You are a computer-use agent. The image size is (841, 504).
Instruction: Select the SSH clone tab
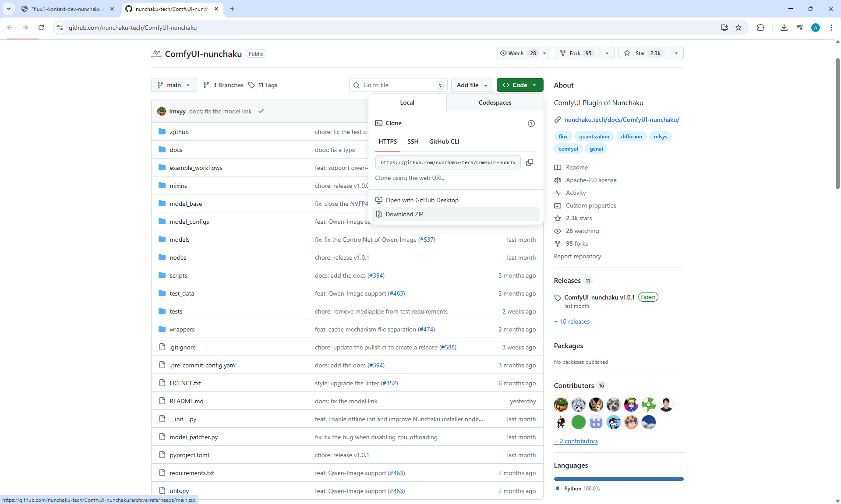413,141
